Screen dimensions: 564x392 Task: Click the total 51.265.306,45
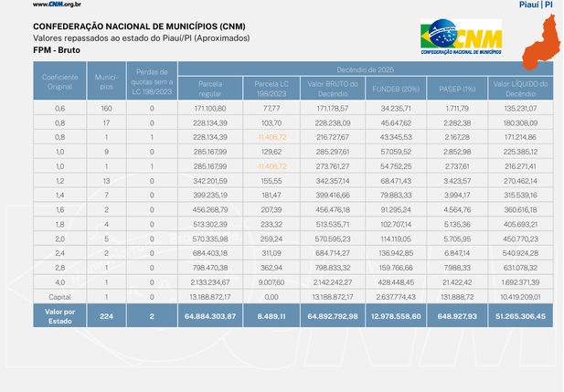pyautogui.click(x=520, y=316)
